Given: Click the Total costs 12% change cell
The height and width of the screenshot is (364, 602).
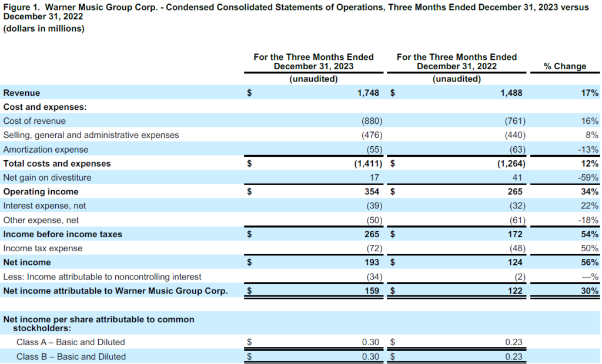Looking at the screenshot, I should coord(589,164).
